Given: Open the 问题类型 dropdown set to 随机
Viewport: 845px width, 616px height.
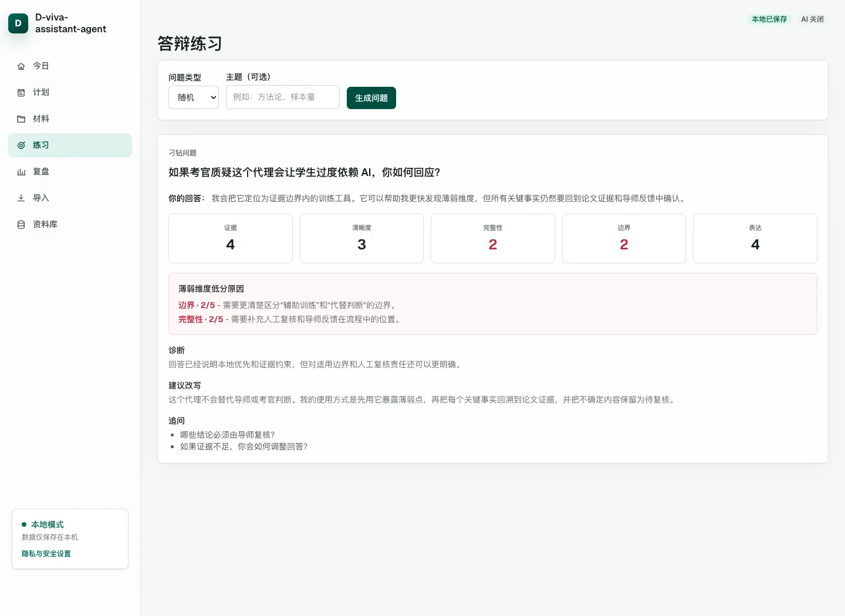Looking at the screenshot, I should tap(194, 97).
